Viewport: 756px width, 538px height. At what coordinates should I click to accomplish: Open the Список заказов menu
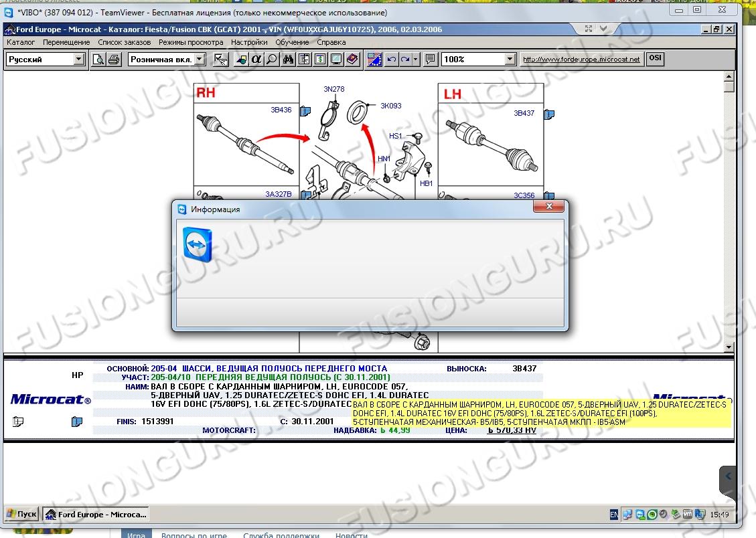coord(125,42)
